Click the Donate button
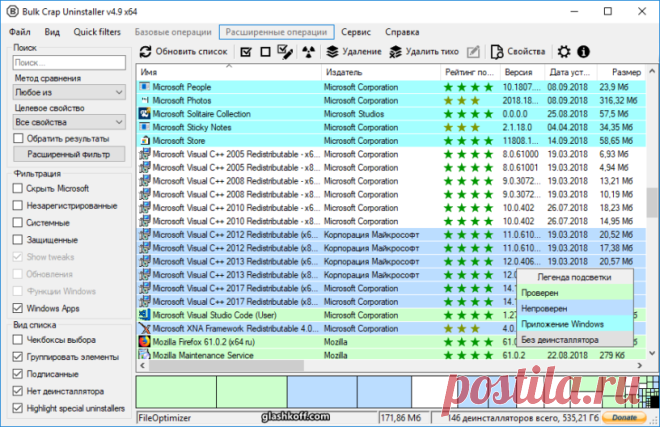This screenshot has width=660, height=427. click(x=624, y=417)
